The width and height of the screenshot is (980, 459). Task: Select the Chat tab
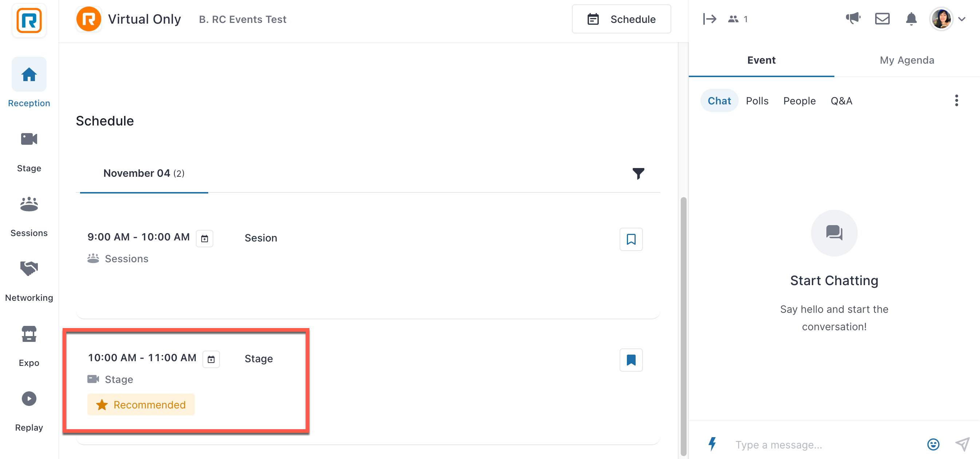tap(719, 101)
